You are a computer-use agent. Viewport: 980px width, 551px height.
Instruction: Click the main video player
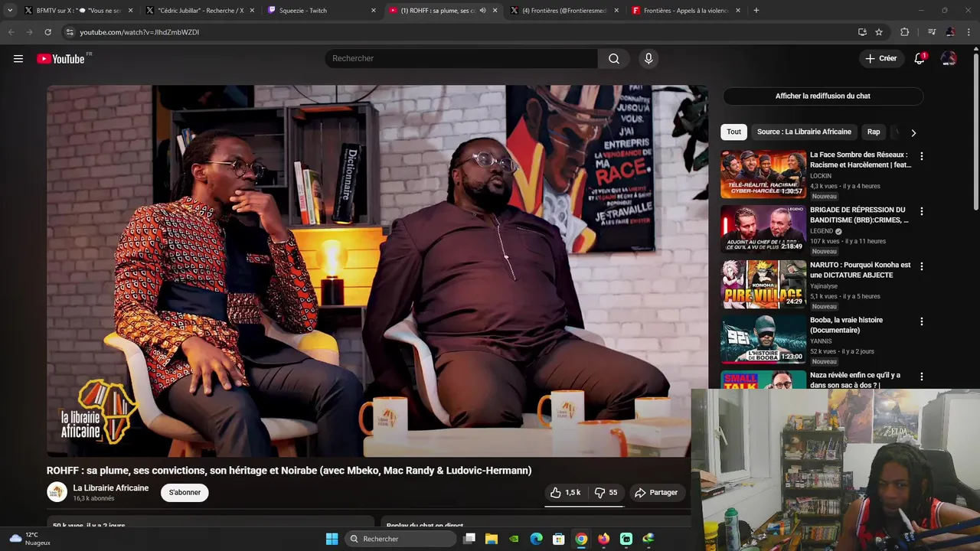[377, 271]
